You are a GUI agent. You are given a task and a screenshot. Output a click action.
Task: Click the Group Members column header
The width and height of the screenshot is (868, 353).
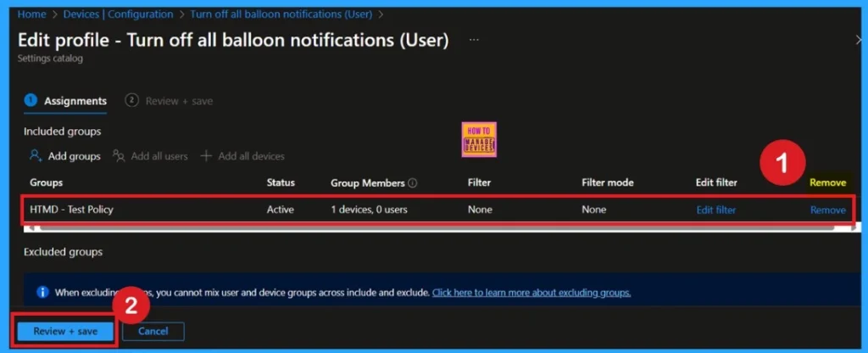coord(368,182)
